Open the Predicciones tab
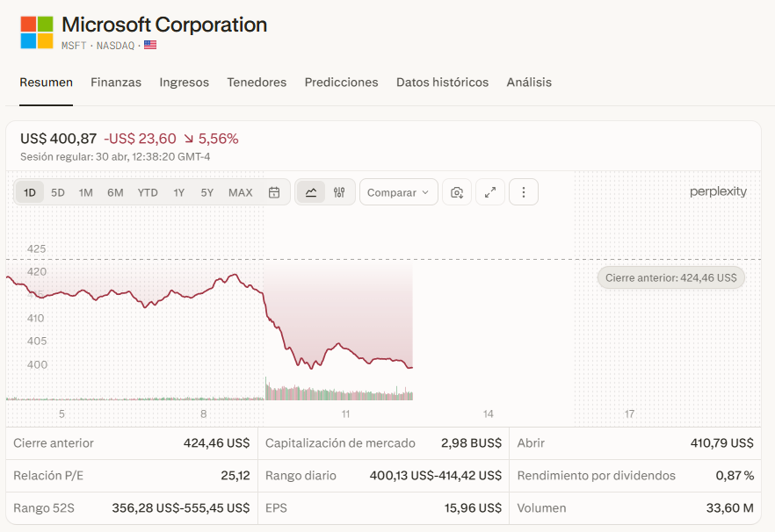The width and height of the screenshot is (775, 532). (x=341, y=83)
